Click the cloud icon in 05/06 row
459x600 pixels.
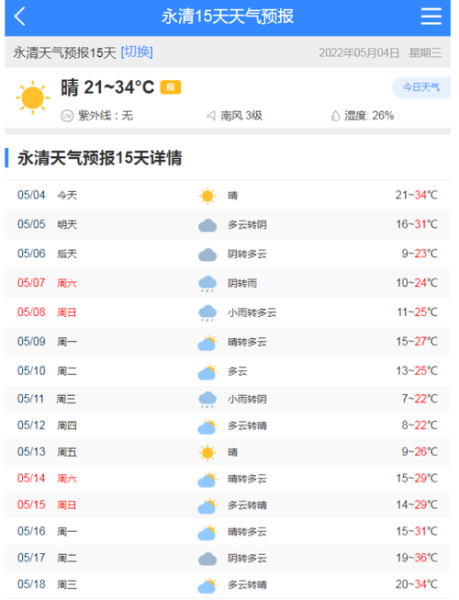point(207,254)
